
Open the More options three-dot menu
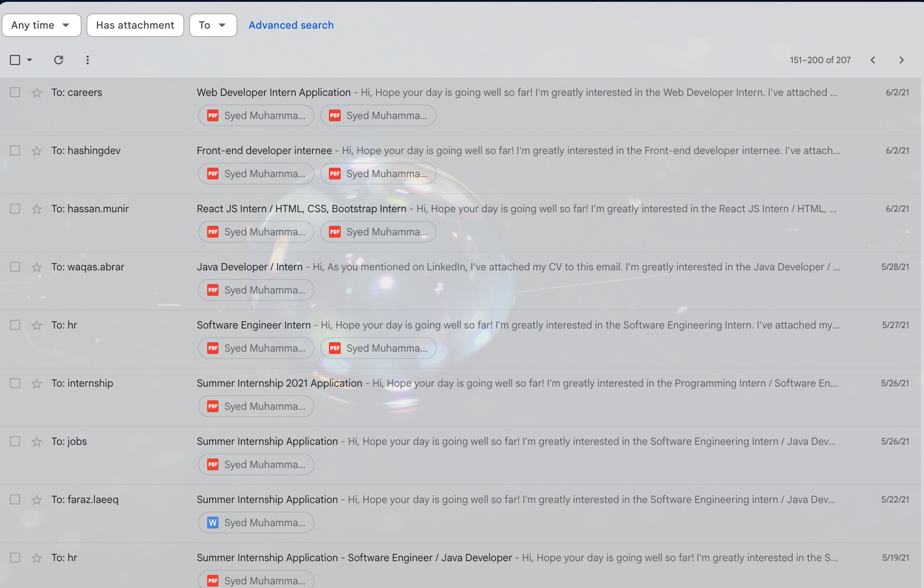(x=88, y=60)
